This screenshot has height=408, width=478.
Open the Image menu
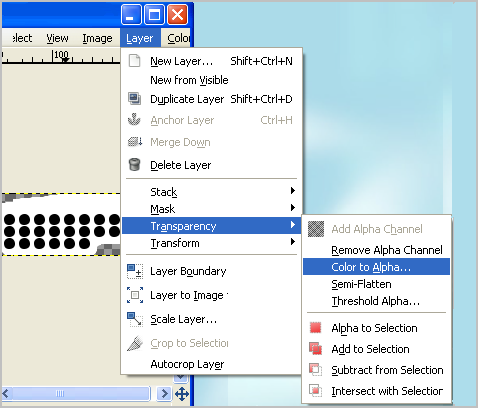[97, 38]
